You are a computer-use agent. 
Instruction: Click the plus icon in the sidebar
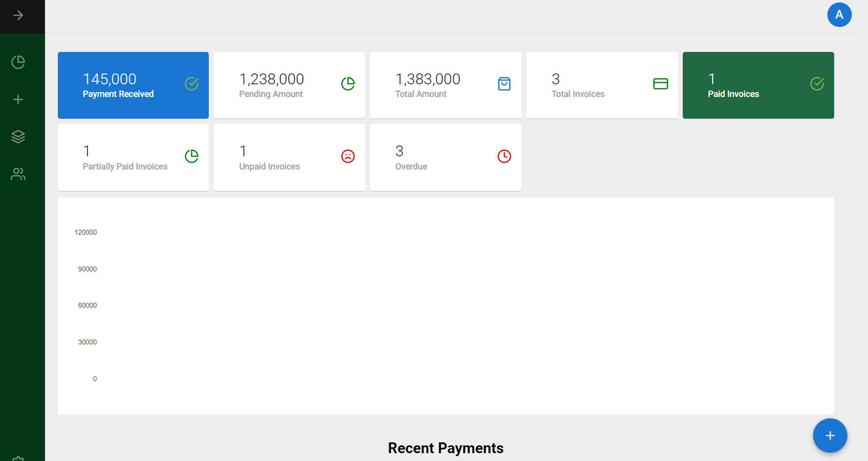(18, 99)
